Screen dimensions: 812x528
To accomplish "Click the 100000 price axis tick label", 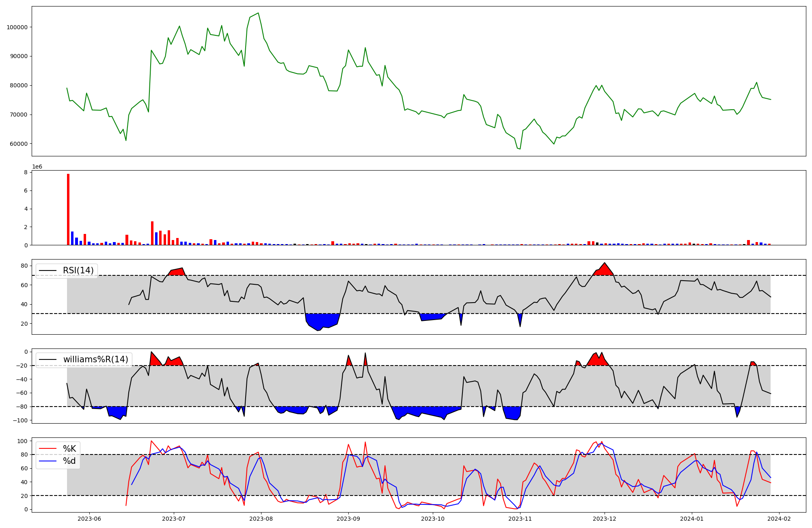I will (x=17, y=27).
